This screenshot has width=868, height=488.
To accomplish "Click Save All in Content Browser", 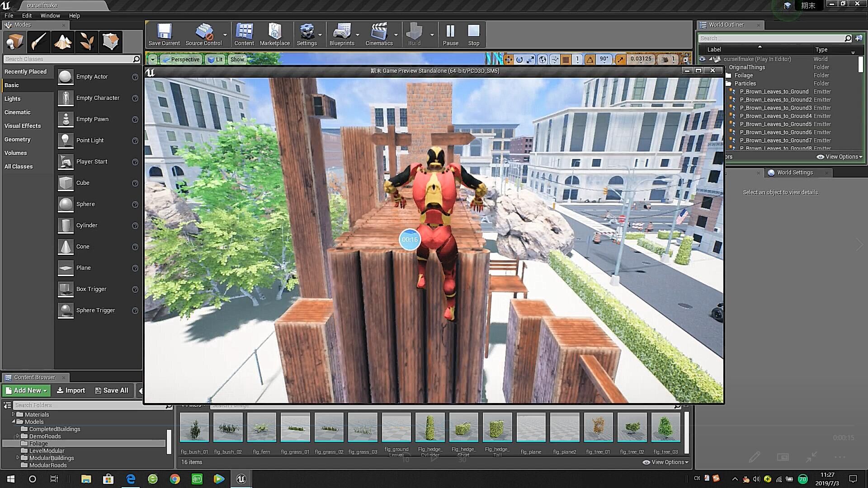I will click(x=112, y=390).
